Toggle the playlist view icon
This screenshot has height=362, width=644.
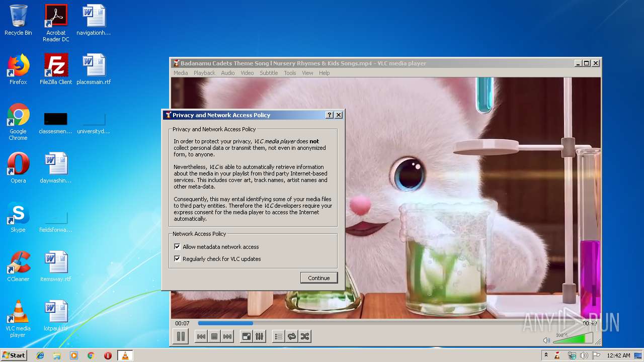coord(279,336)
